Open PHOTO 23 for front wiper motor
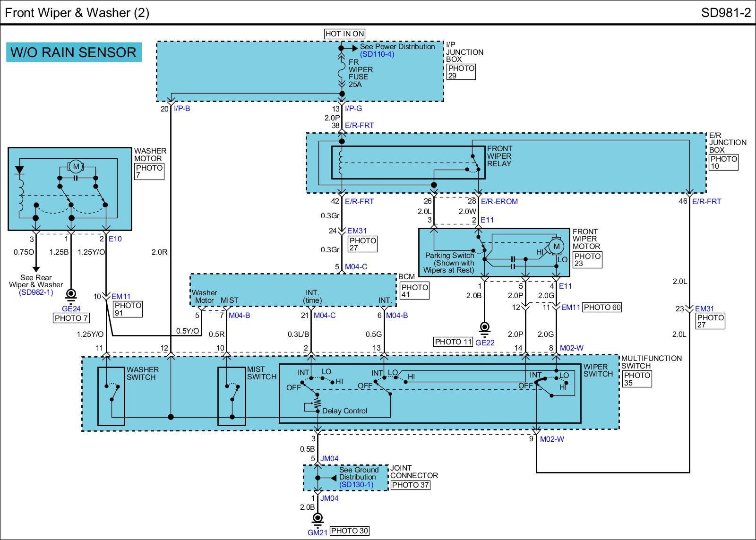 tap(587, 260)
